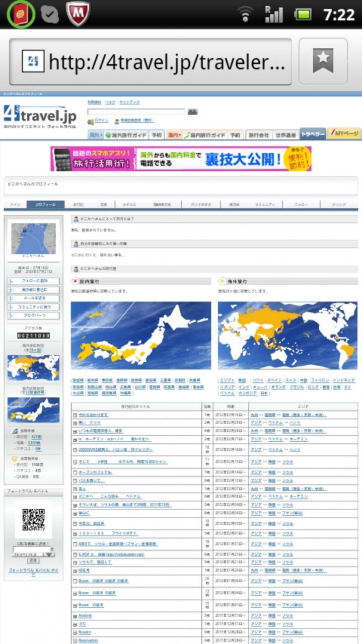Tap the smartphone app banner advertisement
Screen dimensions: 362x644
181,159
